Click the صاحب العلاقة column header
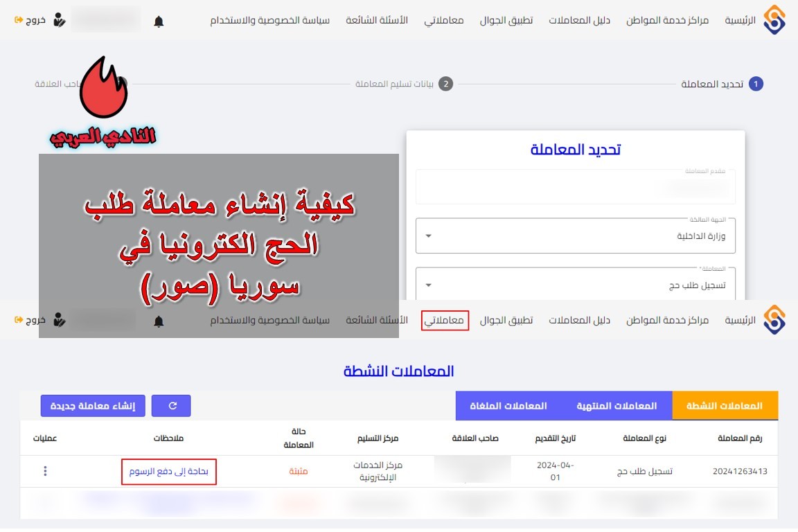Viewport: 798px width, 532px height. point(475,438)
